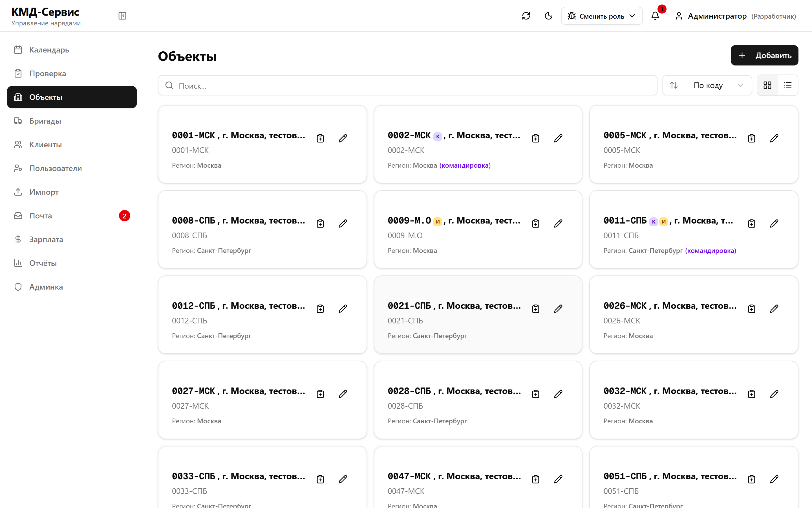Create order for object 0028-СПБ

pos(535,394)
